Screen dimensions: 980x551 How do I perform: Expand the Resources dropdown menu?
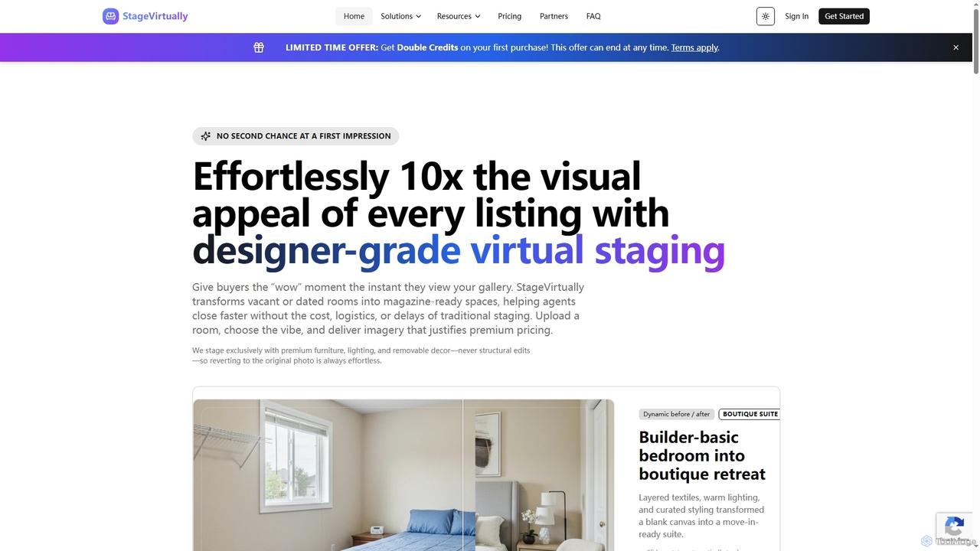(x=459, y=16)
